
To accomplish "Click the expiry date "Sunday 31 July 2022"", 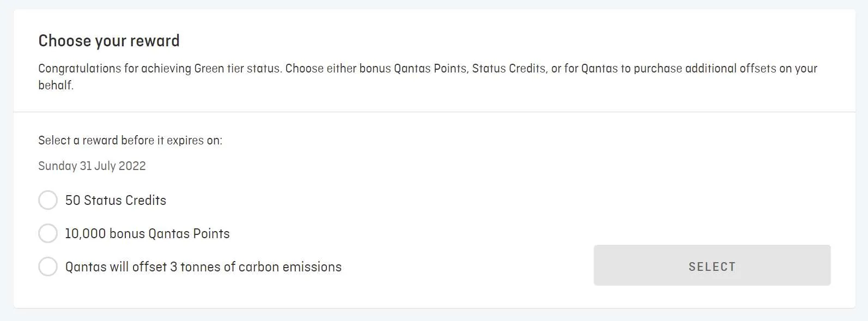I will point(92,166).
